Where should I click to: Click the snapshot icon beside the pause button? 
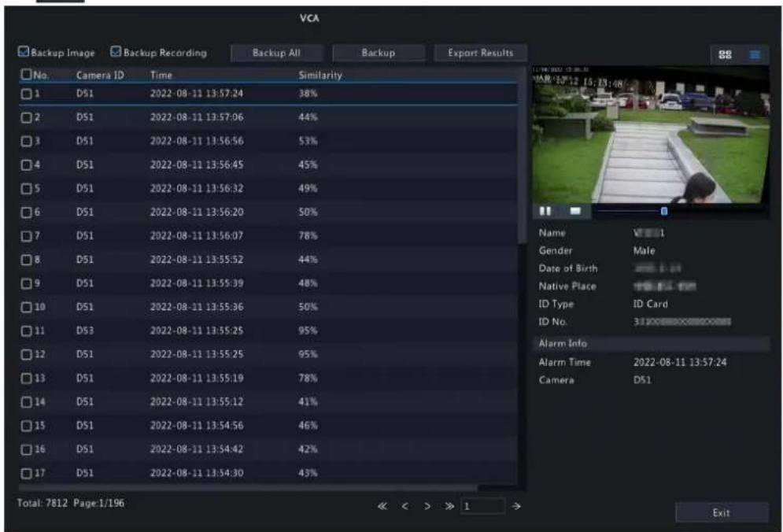coord(575,211)
